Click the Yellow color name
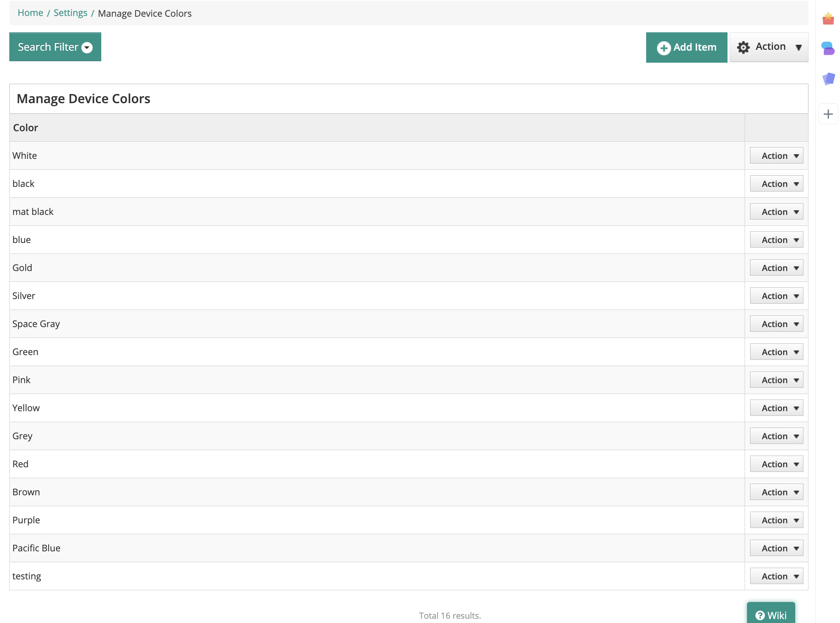 (26, 408)
